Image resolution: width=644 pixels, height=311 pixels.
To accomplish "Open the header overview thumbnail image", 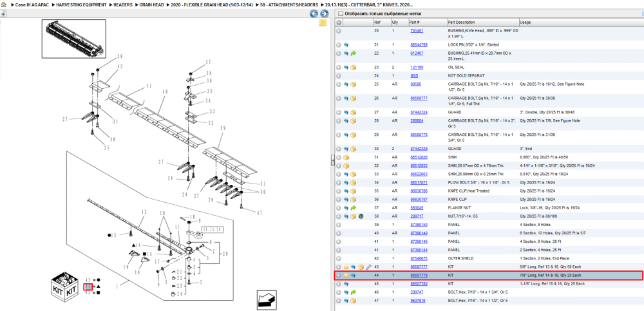I will pos(74,38).
